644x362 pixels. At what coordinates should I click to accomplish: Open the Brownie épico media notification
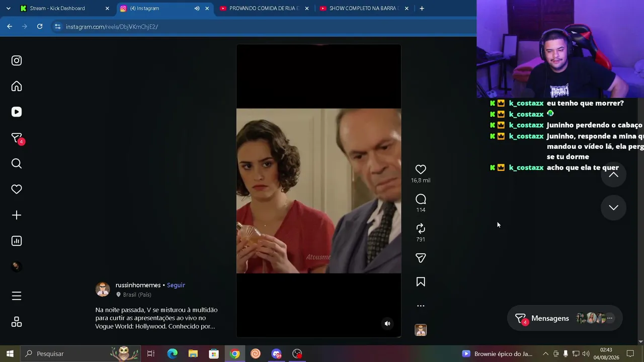(497, 354)
